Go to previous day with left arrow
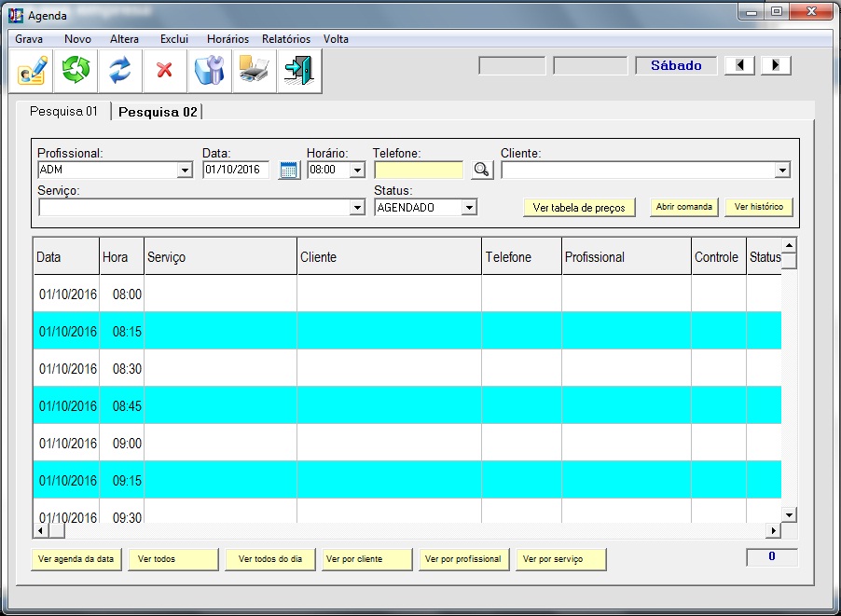 click(739, 66)
